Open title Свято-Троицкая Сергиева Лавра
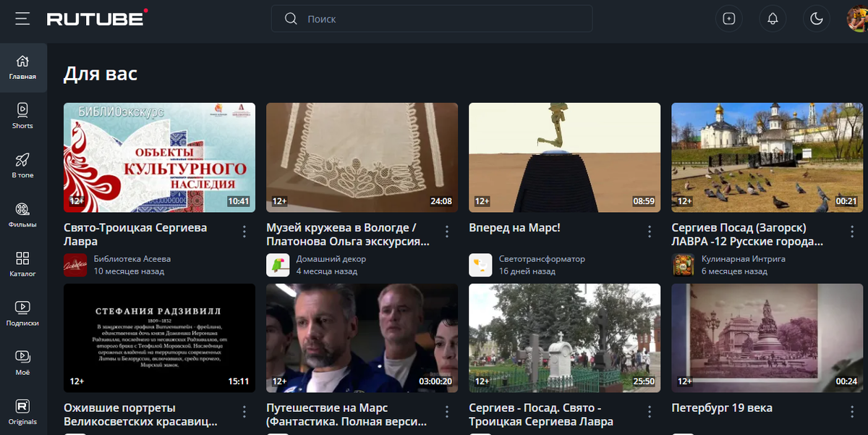This screenshot has width=868, height=435. [135, 234]
